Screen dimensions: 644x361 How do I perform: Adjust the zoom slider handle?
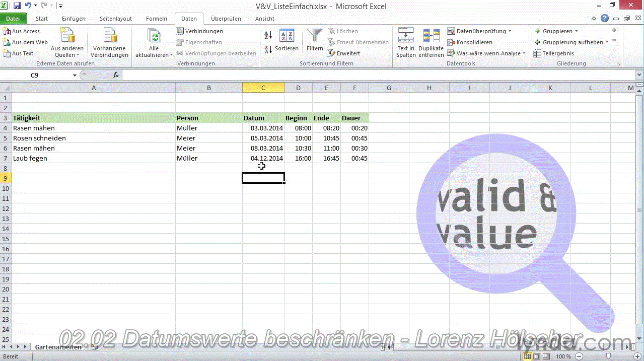[608, 356]
